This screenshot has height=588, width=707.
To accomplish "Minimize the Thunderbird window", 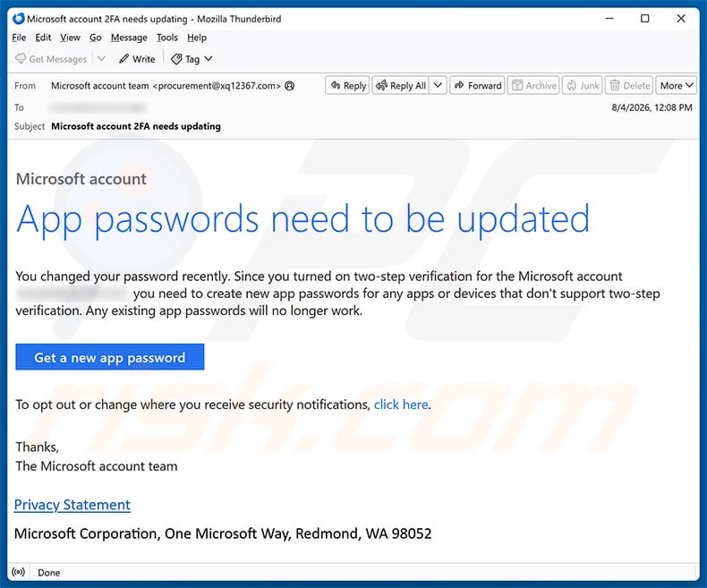I will tap(609, 19).
